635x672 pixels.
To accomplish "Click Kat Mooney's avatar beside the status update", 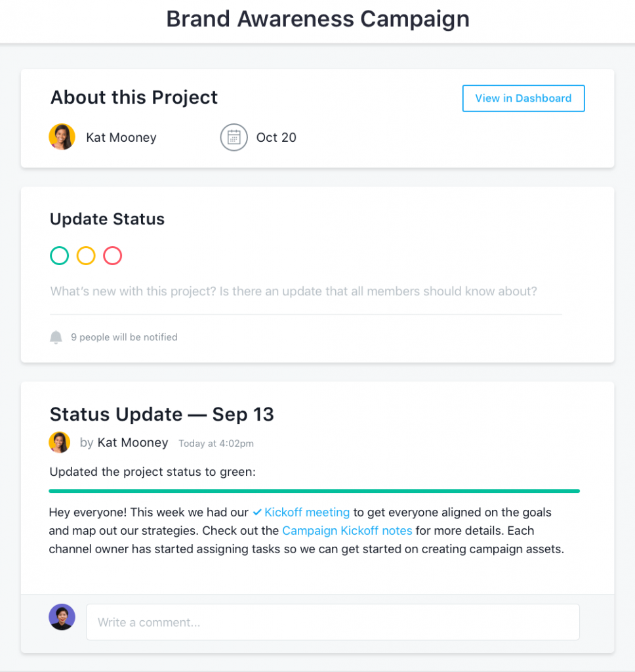I will (60, 442).
